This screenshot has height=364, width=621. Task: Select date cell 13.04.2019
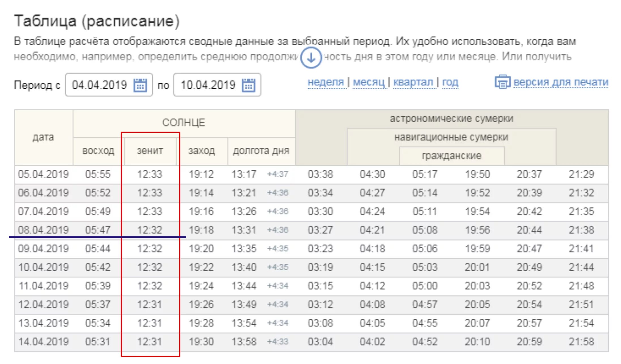43,323
